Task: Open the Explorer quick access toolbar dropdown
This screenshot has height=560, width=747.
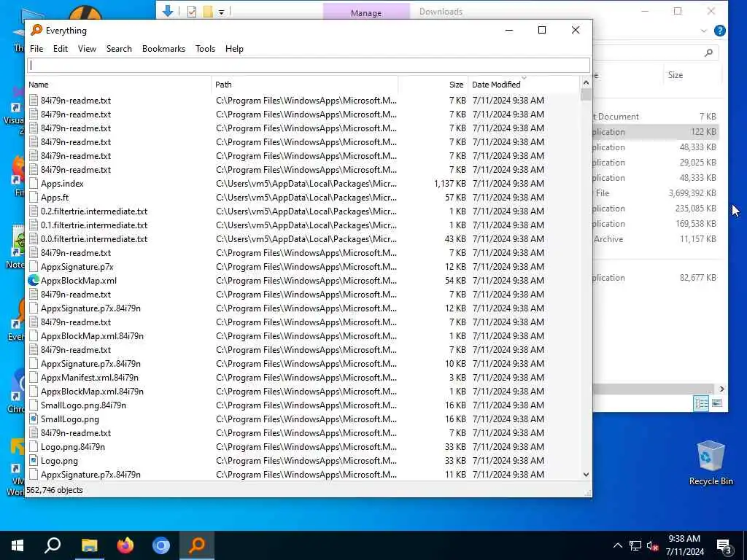Action: [x=221, y=12]
